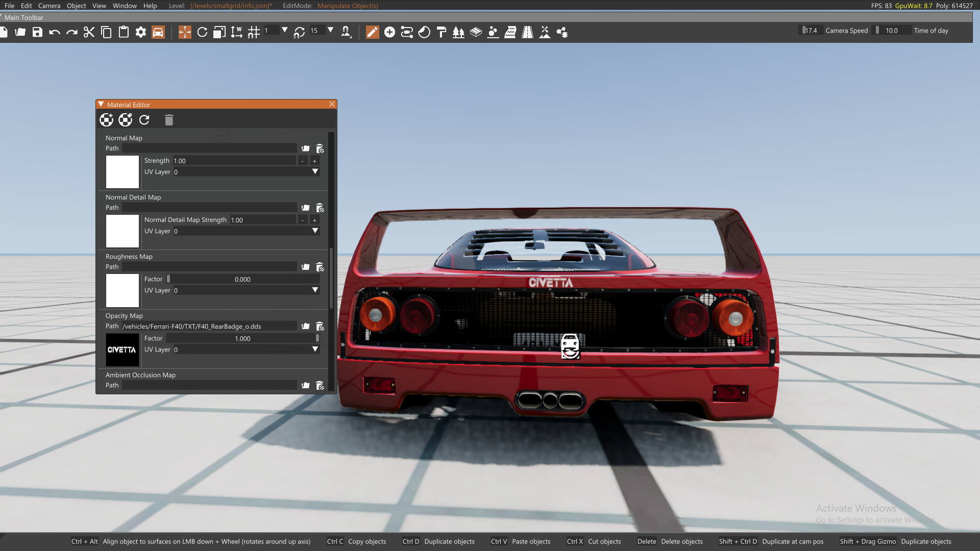The image size is (980, 551).
Task: Increase Normal Map Strength with plus
Action: (314, 161)
